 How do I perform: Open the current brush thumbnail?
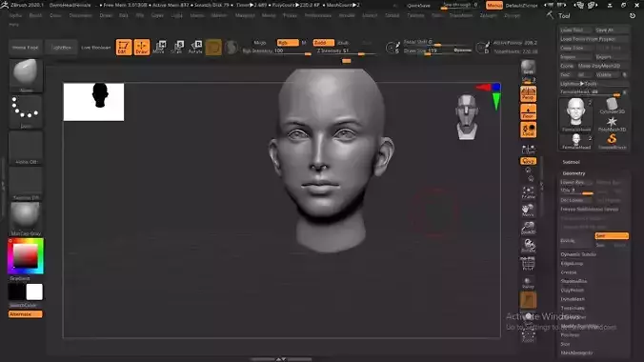(x=26, y=75)
